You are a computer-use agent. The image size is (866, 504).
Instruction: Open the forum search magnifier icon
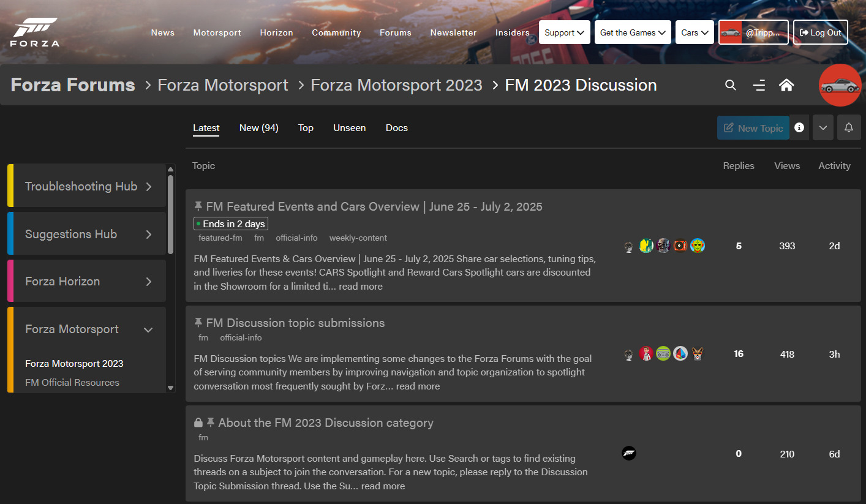[730, 85]
